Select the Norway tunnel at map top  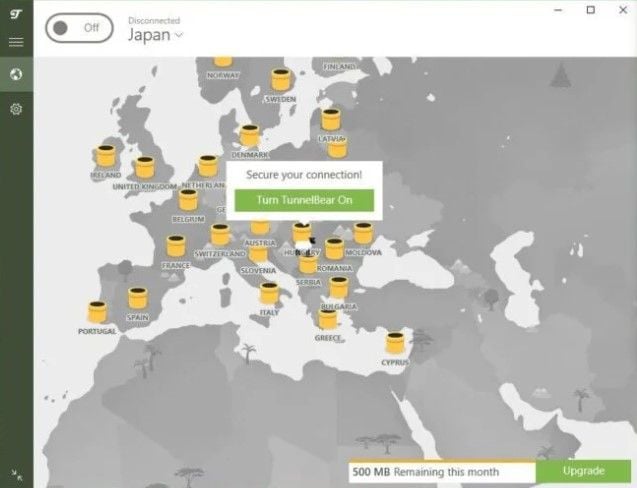[223, 61]
